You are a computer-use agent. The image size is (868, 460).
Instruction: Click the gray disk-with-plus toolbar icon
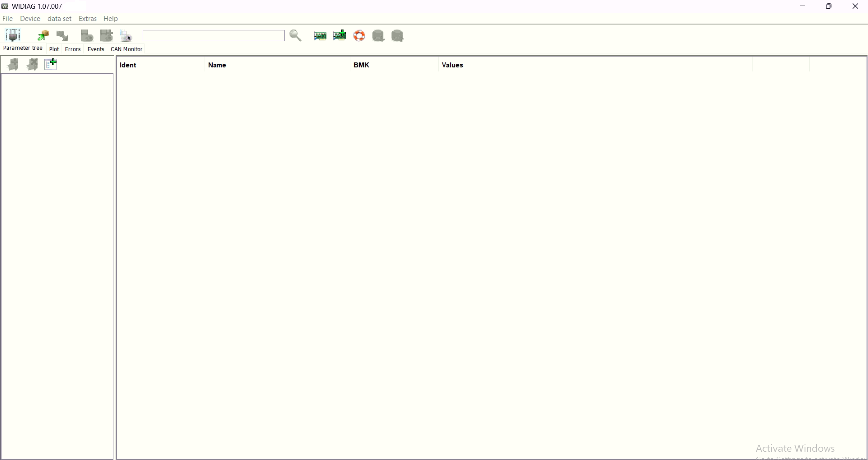click(107, 36)
